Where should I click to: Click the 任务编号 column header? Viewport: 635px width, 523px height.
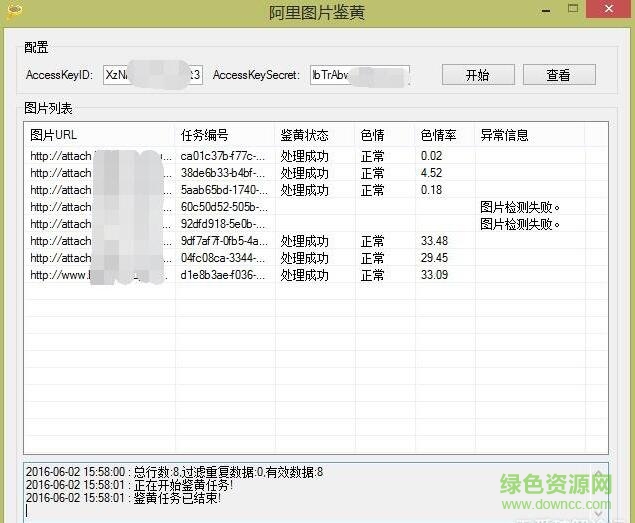(224, 135)
